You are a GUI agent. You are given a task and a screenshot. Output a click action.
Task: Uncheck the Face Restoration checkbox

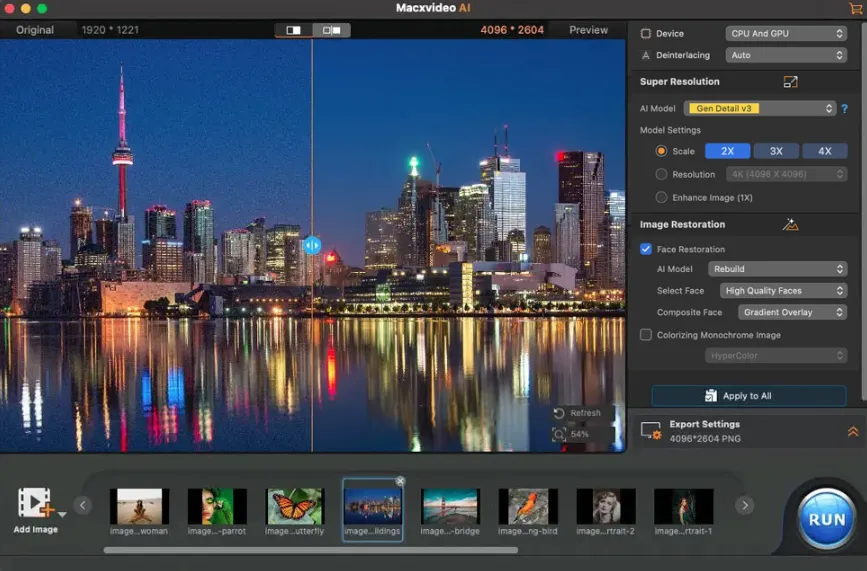(x=646, y=249)
